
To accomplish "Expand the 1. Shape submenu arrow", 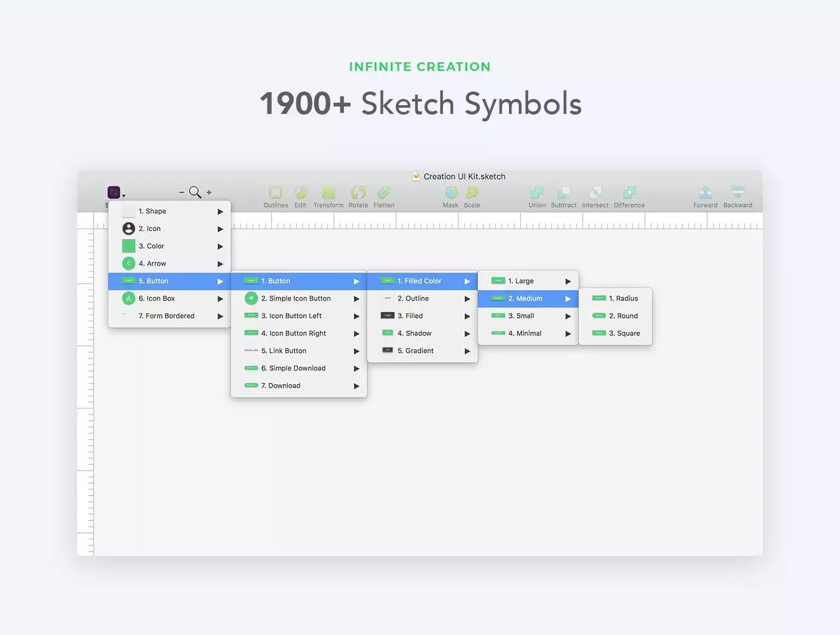I will 220,212.
